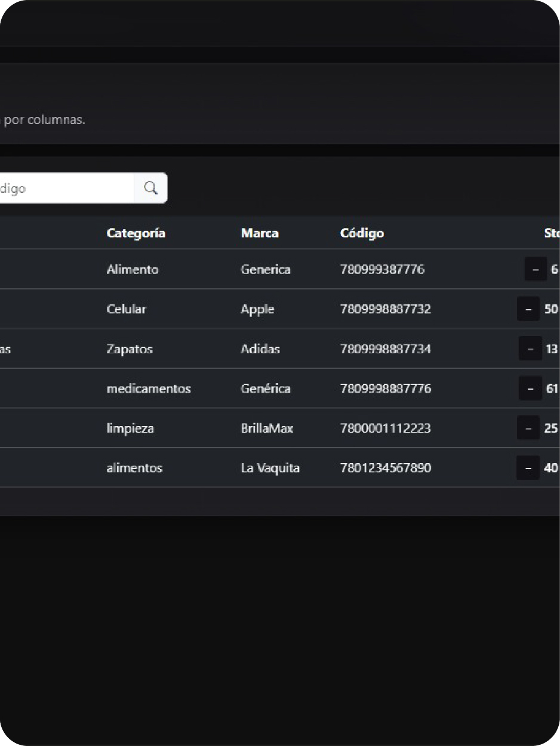The height and width of the screenshot is (746, 560).
Task: Click the Zapatos category cell
Action: pos(129,349)
